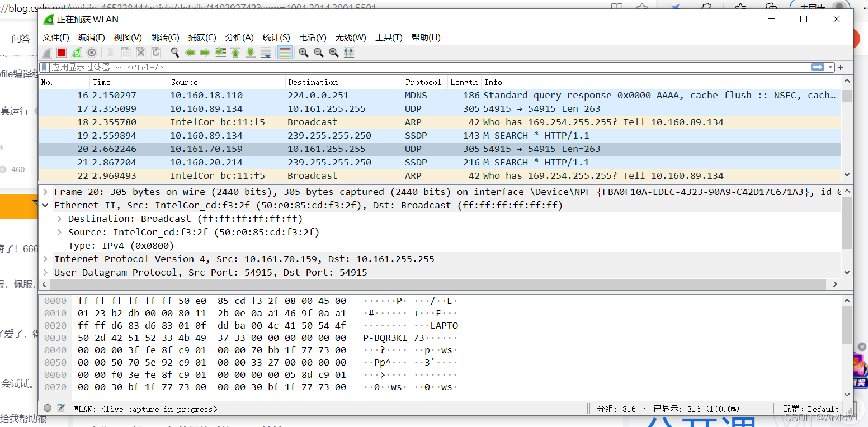The image size is (868, 427).
Task: Select packet 16 MDNS row
Action: (x=440, y=96)
